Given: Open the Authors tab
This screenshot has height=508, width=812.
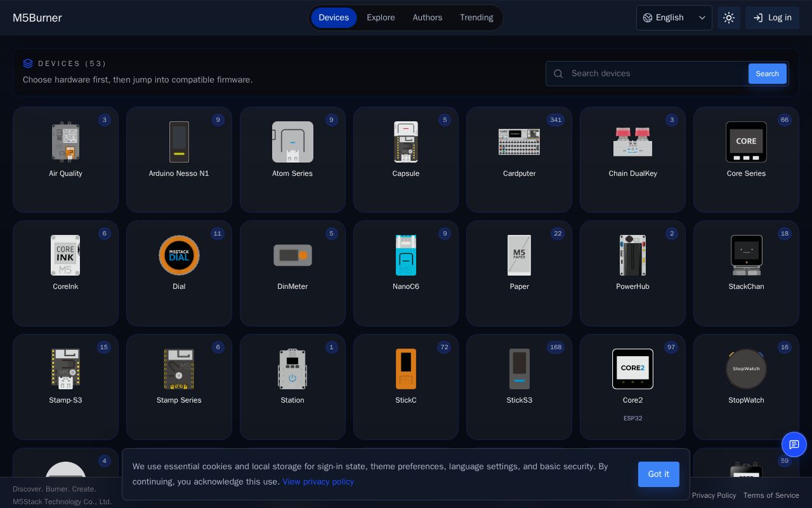Looking at the screenshot, I should tap(428, 18).
